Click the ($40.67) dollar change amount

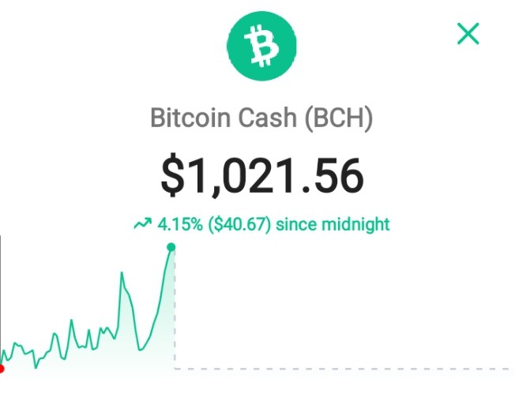[x=239, y=225]
